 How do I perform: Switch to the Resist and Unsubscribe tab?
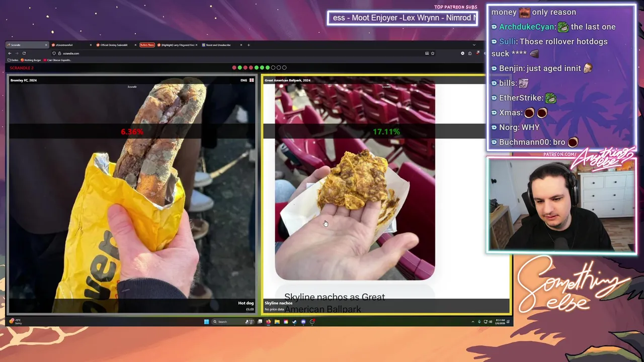222,45
